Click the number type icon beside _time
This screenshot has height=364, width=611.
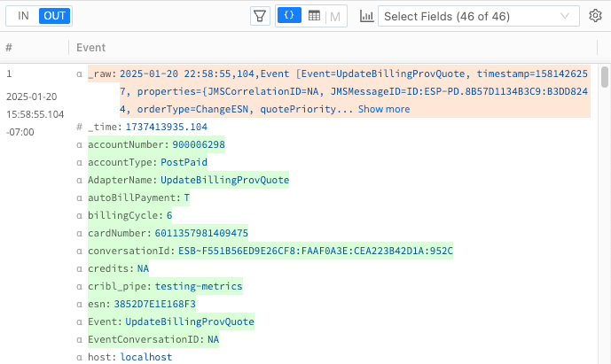pos(80,127)
